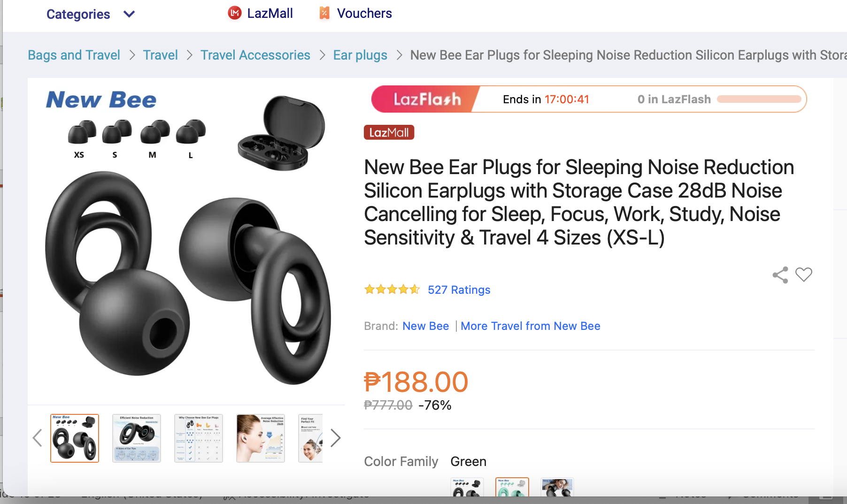This screenshot has height=504, width=847.
Task: Go to Ear plugs breadcrumb category
Action: [360, 55]
